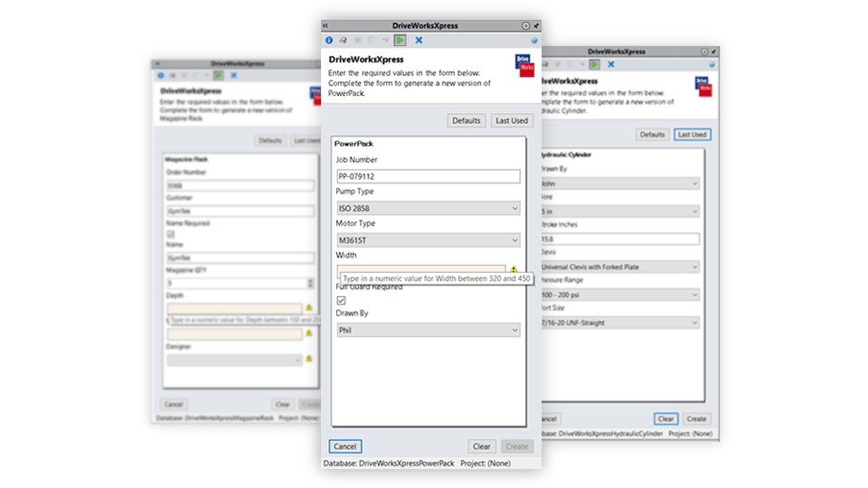
Task: Click the Magazine QTY spinner arrows
Action: coord(310,283)
